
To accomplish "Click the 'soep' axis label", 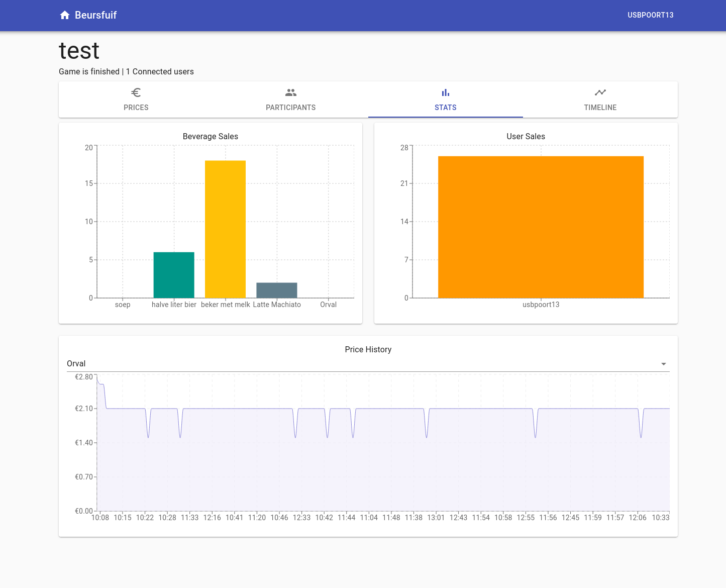I will pyautogui.click(x=123, y=305).
